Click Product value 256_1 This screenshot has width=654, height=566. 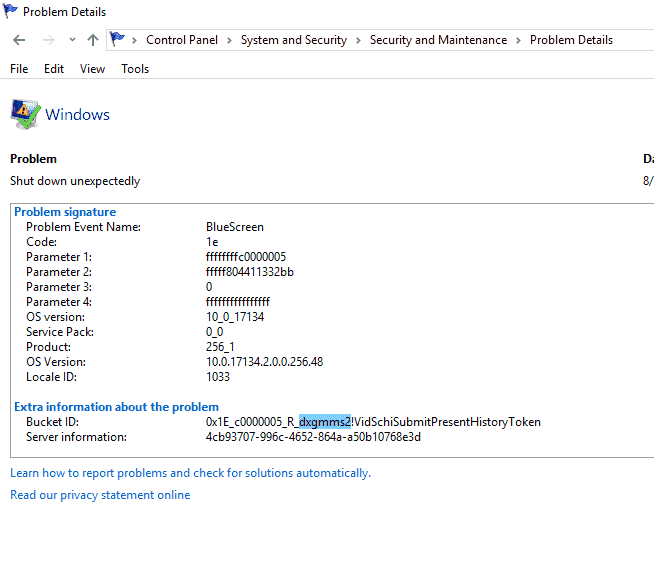coord(220,347)
